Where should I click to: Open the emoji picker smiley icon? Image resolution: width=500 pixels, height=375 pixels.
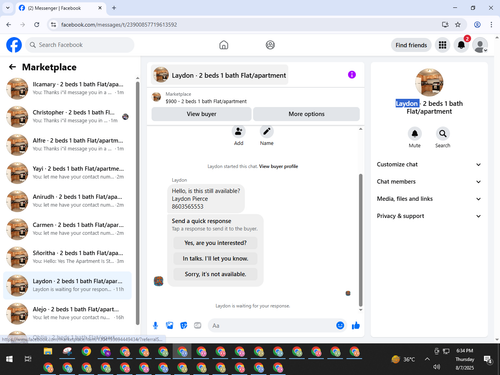[340, 325]
